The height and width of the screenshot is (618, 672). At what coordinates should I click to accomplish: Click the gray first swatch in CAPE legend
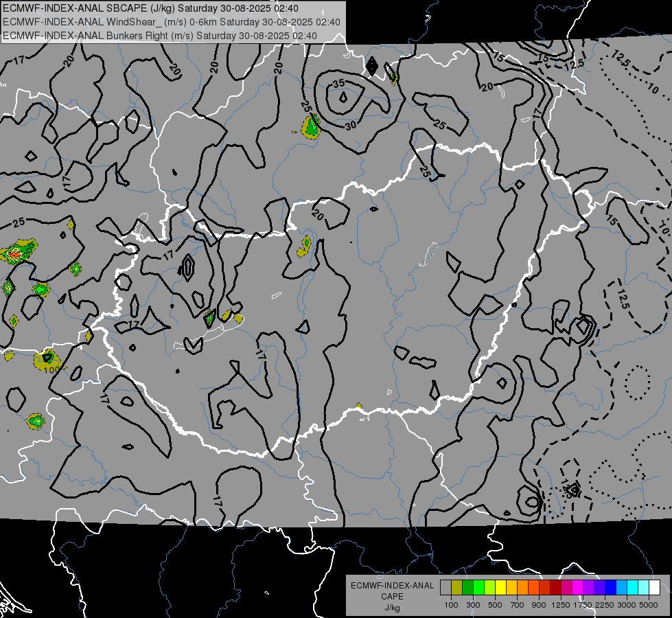[445, 588]
